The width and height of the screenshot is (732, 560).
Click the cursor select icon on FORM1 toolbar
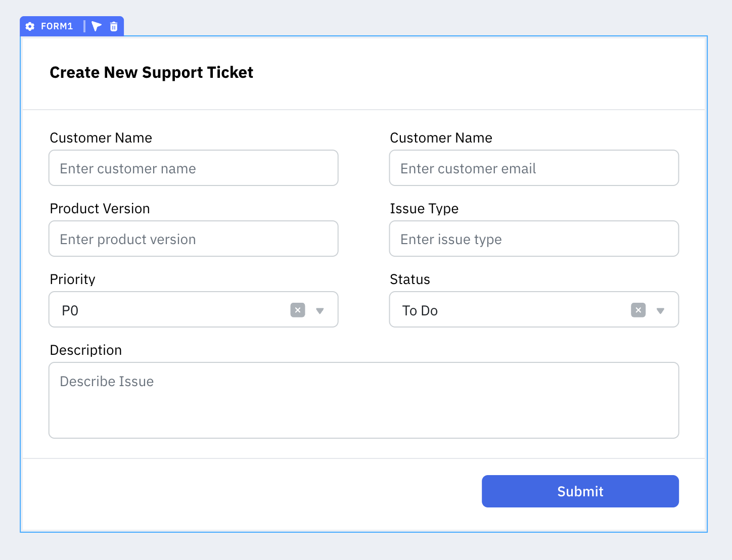96,26
